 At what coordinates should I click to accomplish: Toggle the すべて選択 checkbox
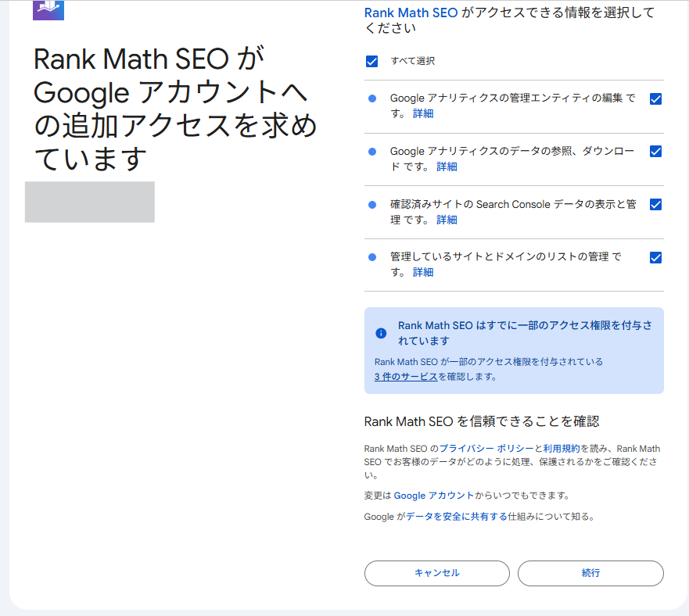372,61
